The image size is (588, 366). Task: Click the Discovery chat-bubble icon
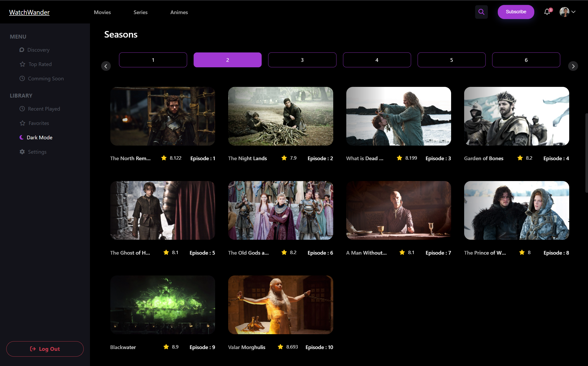coord(22,50)
